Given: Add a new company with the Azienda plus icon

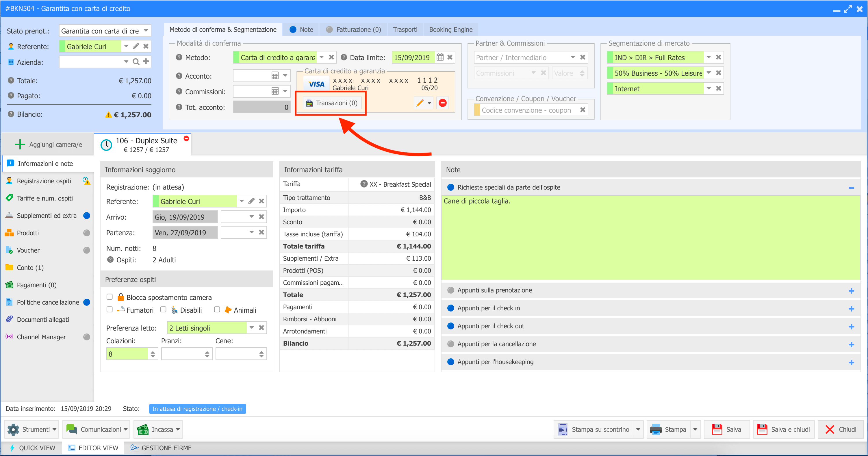Looking at the screenshot, I should click(x=146, y=61).
